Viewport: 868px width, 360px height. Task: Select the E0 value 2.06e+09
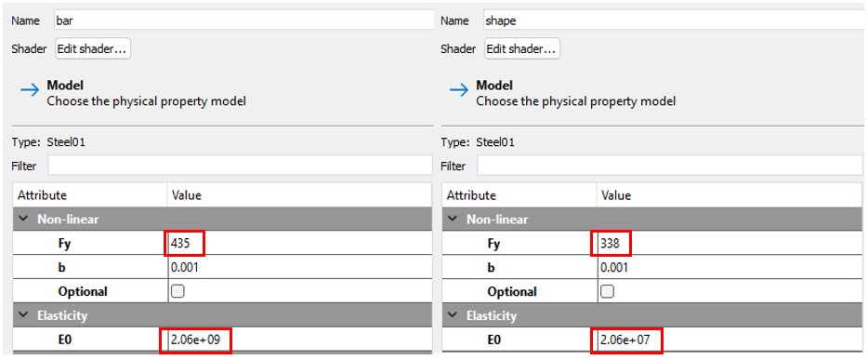pos(195,340)
